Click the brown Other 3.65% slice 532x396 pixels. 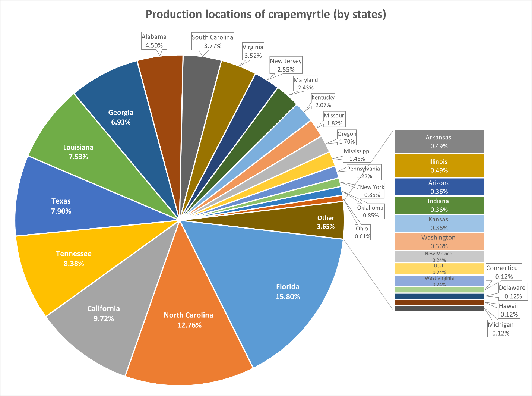coord(325,222)
